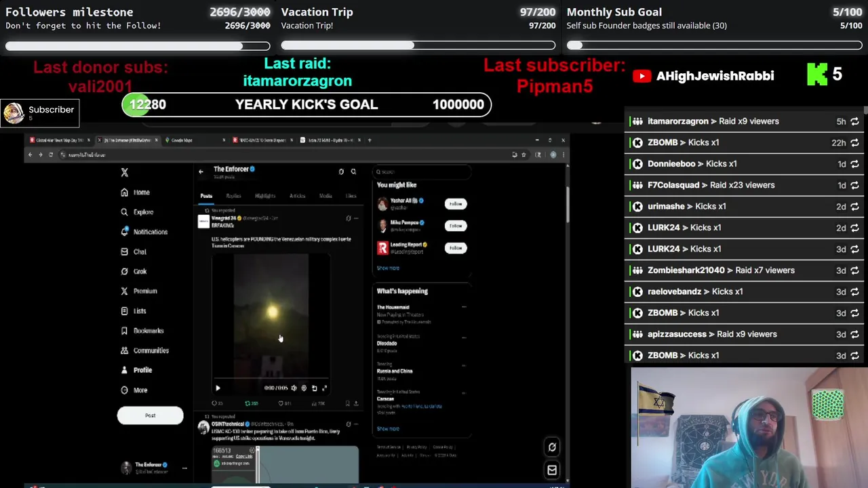This screenshot has height=488, width=868.
Task: Show more under You might like
Action: [388, 268]
